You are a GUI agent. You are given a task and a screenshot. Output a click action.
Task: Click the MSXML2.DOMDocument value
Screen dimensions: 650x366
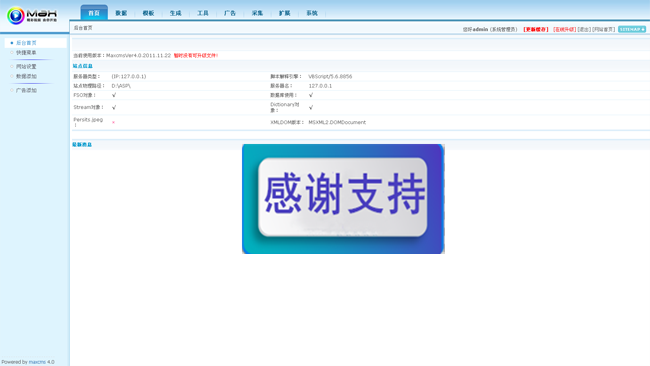click(x=337, y=122)
